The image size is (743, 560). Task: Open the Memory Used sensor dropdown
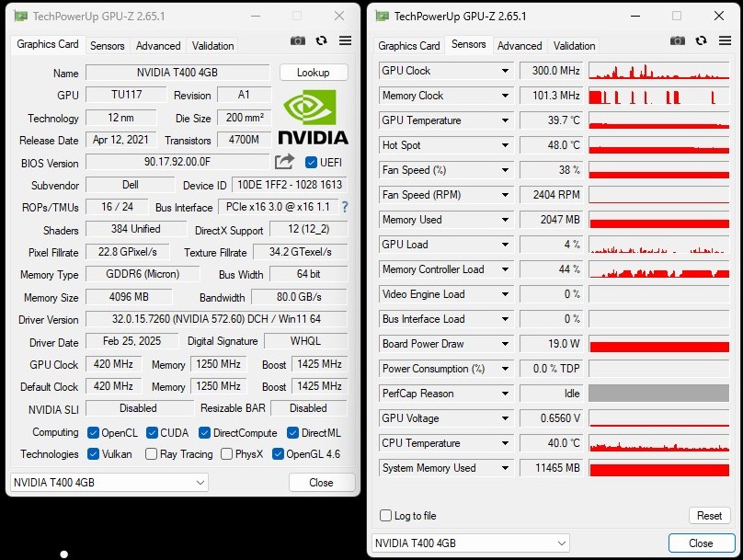coord(505,220)
